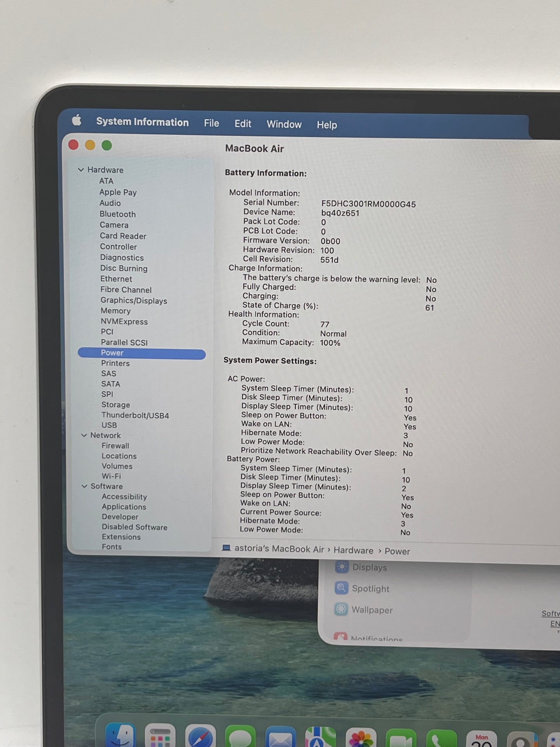Open Maps from the Dock
Viewport: 560px width, 747px height.
click(320, 737)
